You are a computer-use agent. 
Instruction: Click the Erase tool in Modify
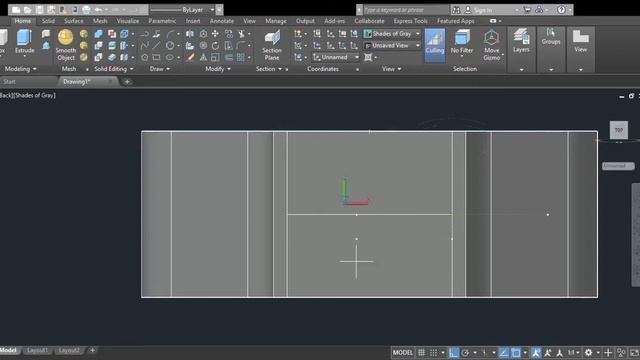coord(190,57)
